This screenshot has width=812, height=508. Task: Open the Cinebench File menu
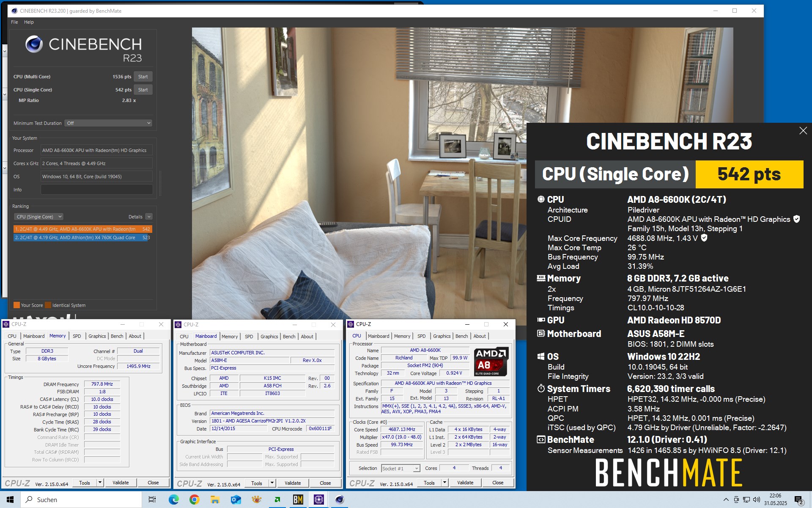point(14,22)
